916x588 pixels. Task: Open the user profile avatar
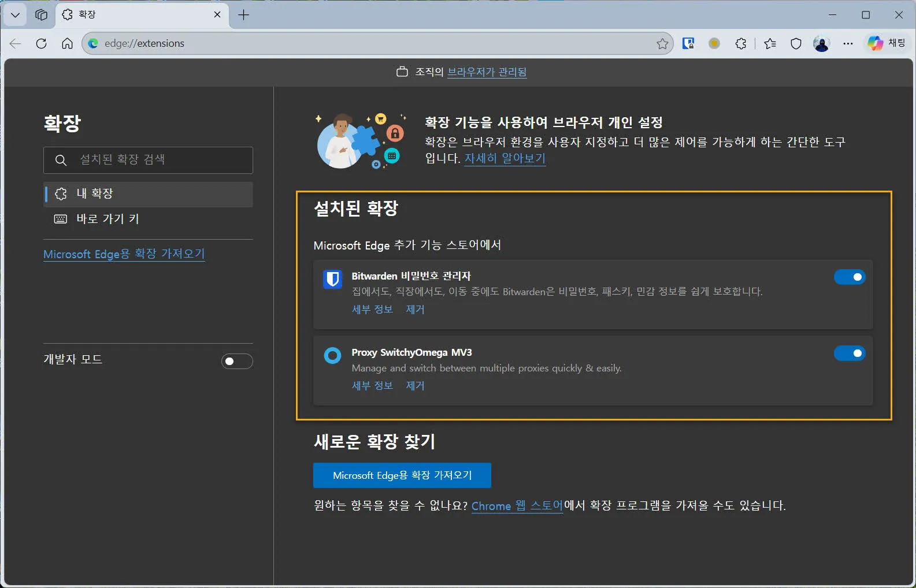(x=822, y=43)
